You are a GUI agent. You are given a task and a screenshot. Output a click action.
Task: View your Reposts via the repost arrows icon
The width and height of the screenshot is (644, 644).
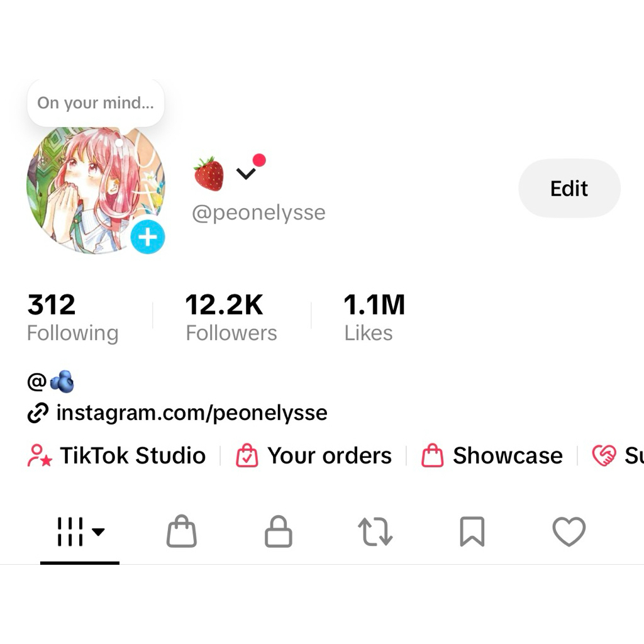pyautogui.click(x=375, y=531)
